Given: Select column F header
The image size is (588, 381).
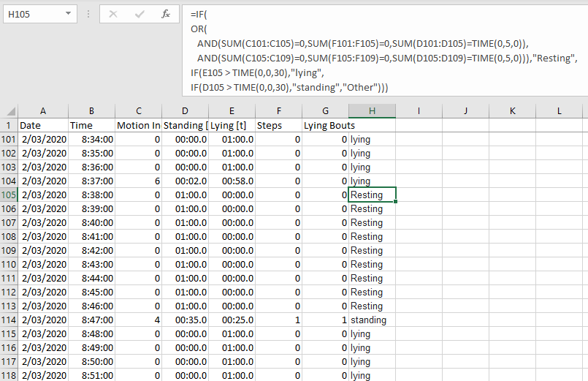Looking at the screenshot, I should pyautogui.click(x=278, y=111).
